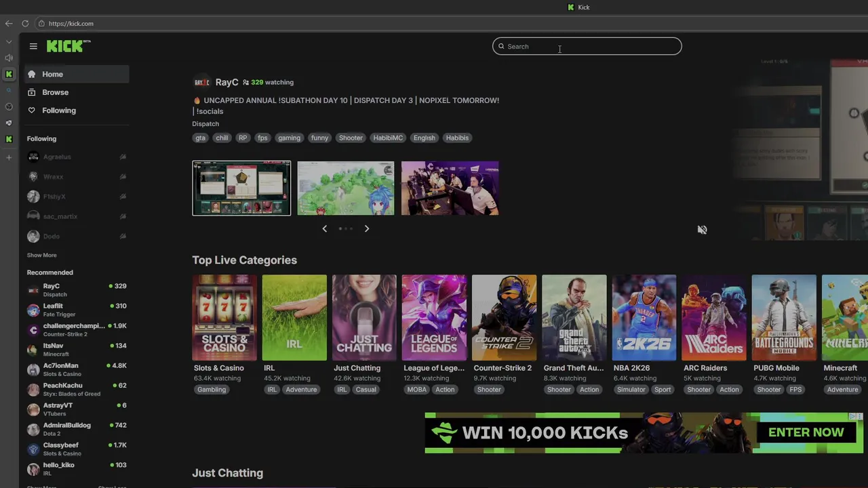
Task: Focus the Search input field
Action: 587,46
